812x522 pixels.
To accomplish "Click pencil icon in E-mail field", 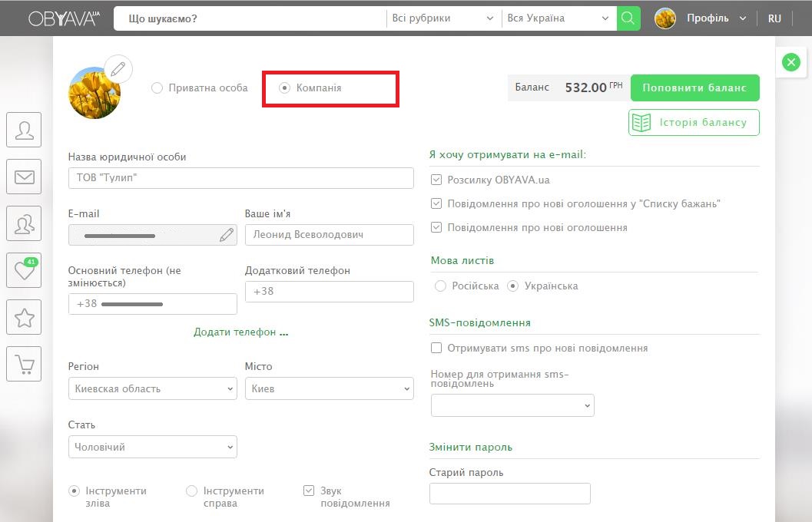I will (x=226, y=235).
